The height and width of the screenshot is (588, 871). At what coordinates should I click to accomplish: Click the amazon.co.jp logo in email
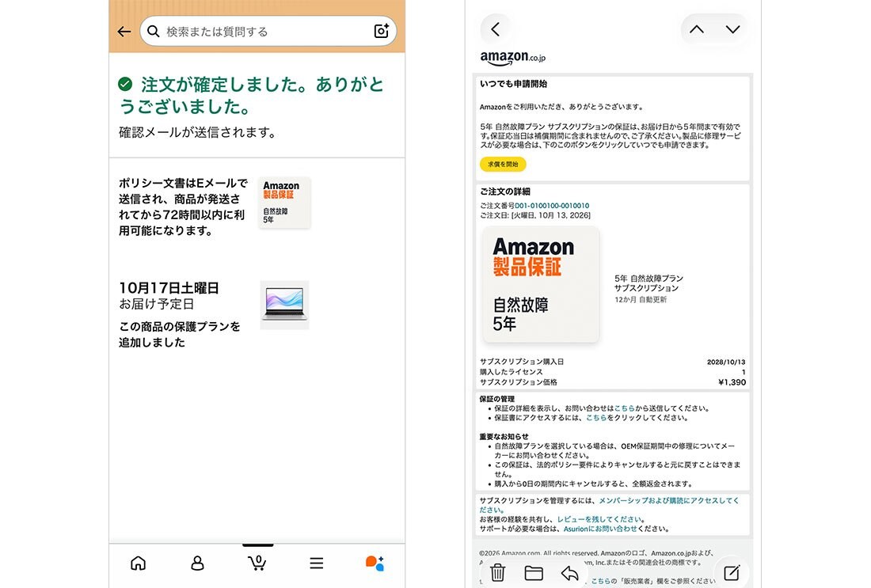click(x=513, y=58)
